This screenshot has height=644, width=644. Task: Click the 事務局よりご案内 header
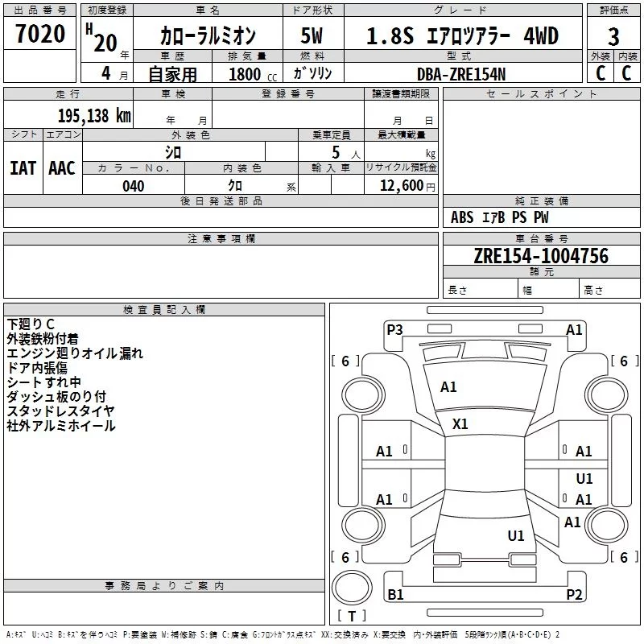coord(164,586)
